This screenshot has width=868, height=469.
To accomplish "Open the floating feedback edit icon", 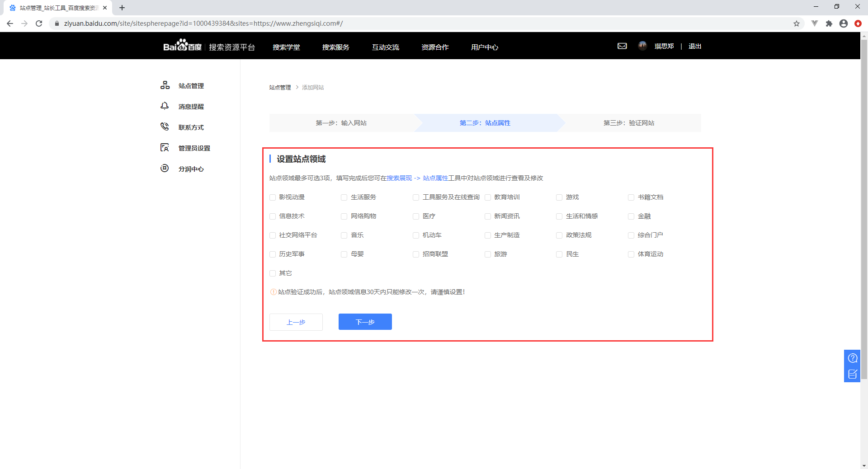I will click(853, 374).
